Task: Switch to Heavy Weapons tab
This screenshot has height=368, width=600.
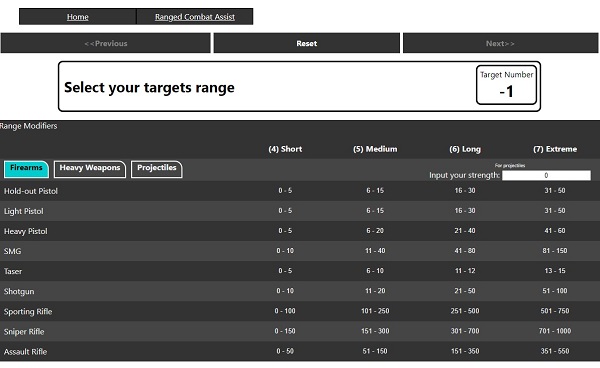Action: tap(90, 169)
